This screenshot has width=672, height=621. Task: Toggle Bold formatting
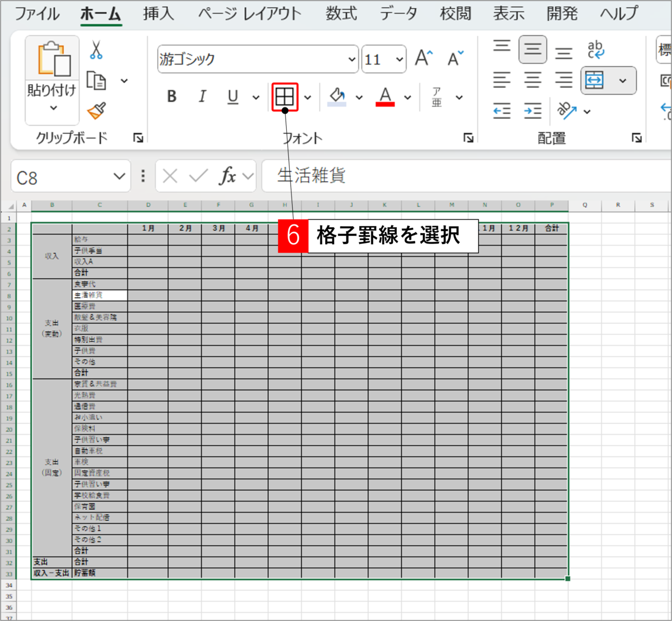172,97
